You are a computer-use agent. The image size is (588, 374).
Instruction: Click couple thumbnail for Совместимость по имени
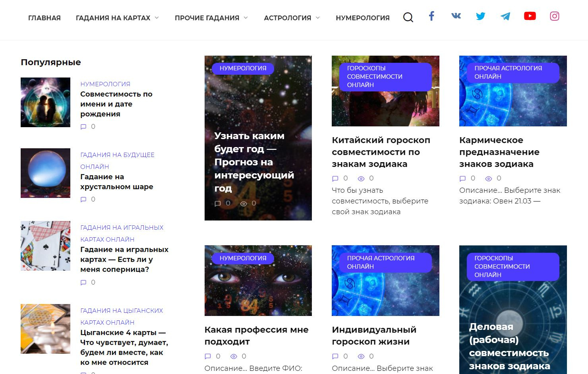click(x=45, y=102)
